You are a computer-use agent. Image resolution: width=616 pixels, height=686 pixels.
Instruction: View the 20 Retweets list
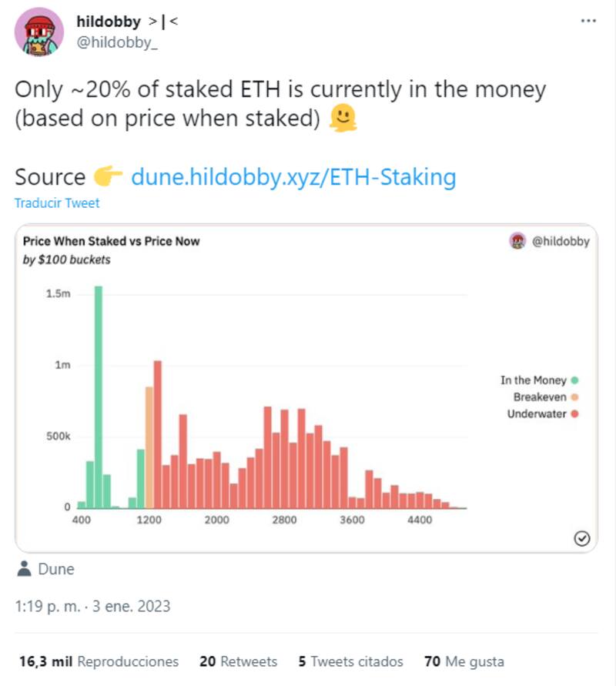(x=238, y=661)
